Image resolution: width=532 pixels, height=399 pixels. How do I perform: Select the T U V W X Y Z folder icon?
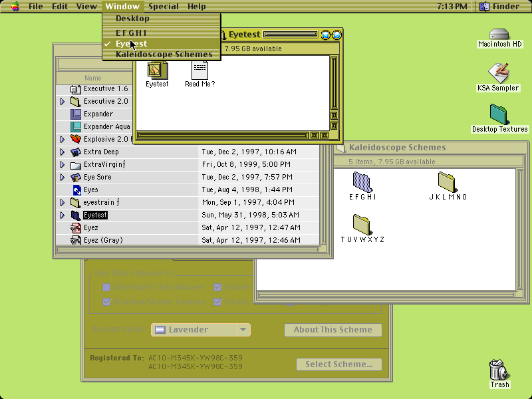coord(362,224)
